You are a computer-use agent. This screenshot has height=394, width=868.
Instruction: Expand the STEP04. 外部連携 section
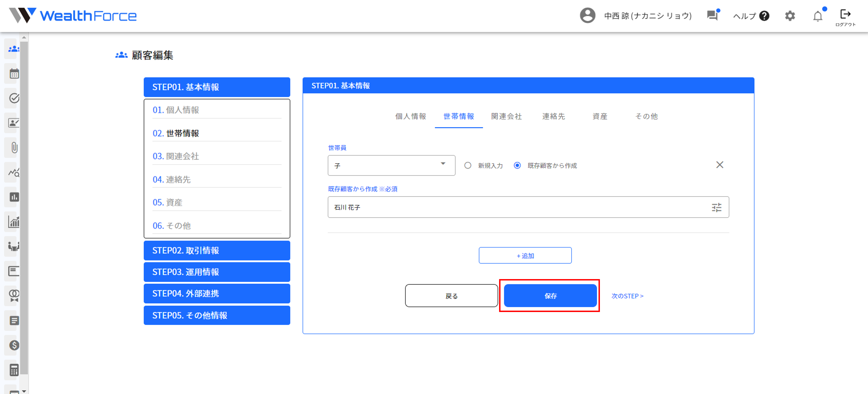217,294
